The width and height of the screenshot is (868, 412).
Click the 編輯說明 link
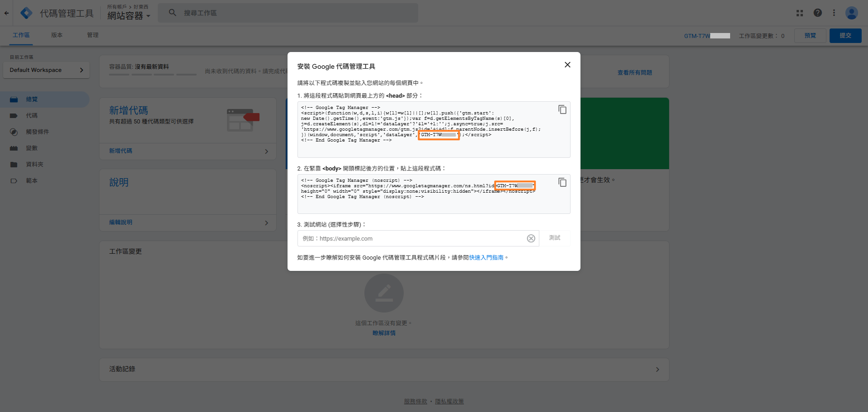point(121,223)
